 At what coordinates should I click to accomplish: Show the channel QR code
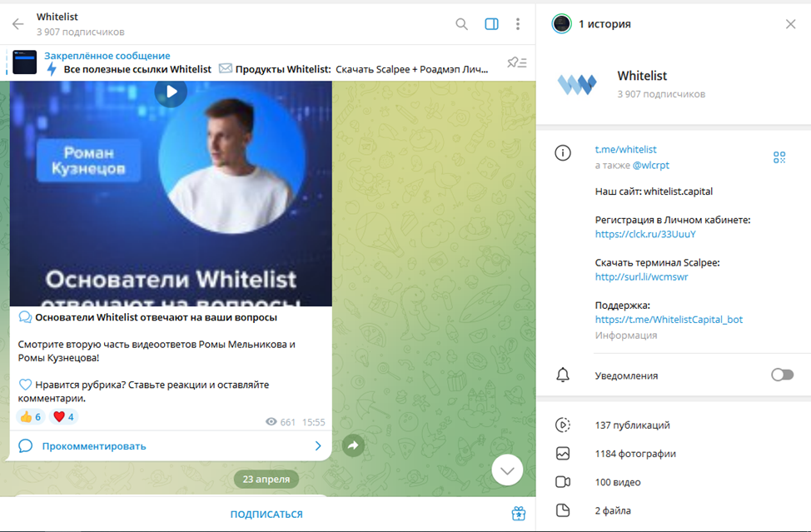tap(779, 157)
